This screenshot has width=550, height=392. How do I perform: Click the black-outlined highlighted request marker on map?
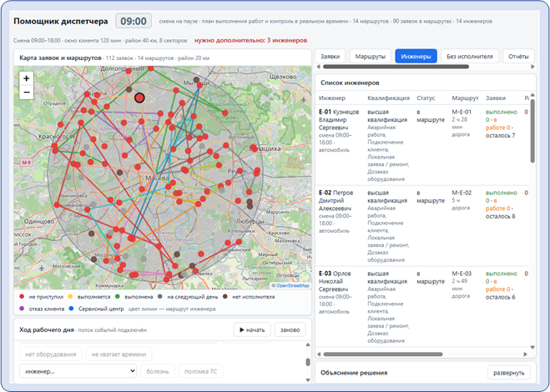(x=139, y=98)
